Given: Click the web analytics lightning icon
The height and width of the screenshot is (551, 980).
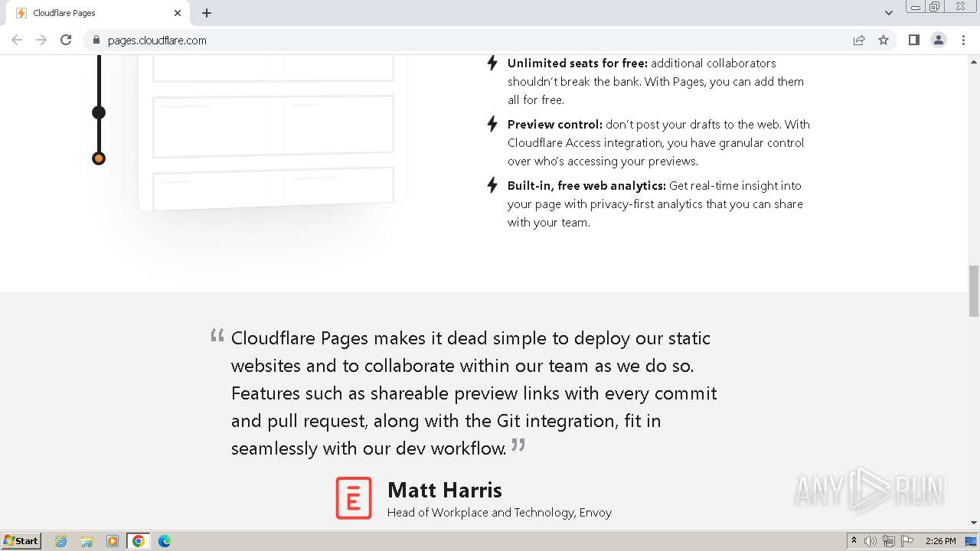Looking at the screenshot, I should click(492, 185).
